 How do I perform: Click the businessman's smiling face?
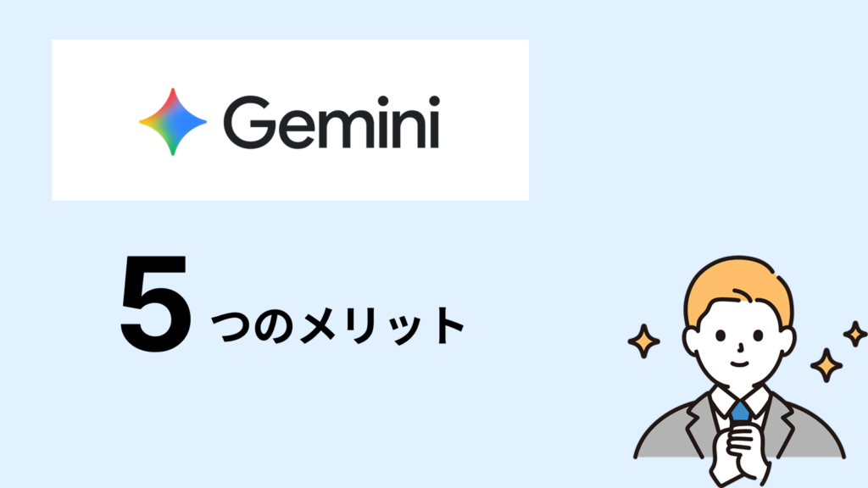click(x=739, y=346)
